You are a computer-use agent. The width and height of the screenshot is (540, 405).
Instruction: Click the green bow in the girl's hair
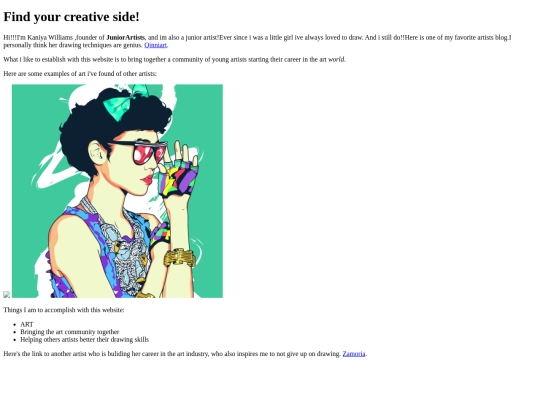124,103
